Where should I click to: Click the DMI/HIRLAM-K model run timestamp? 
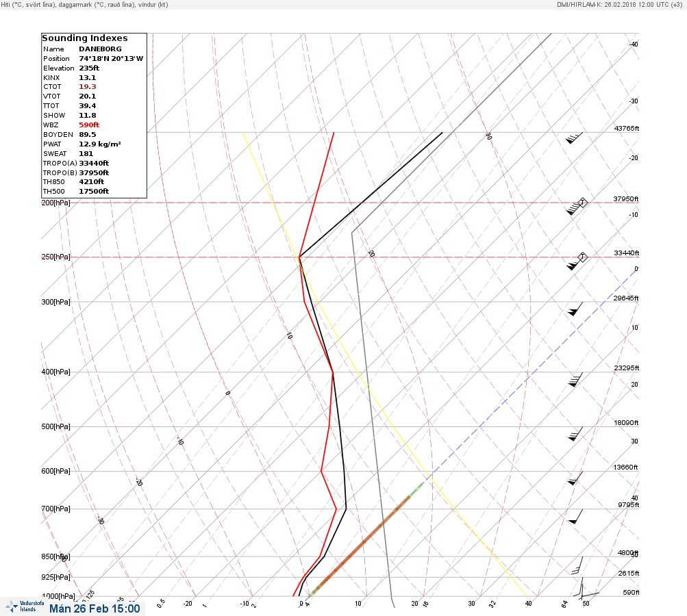pos(619,4)
